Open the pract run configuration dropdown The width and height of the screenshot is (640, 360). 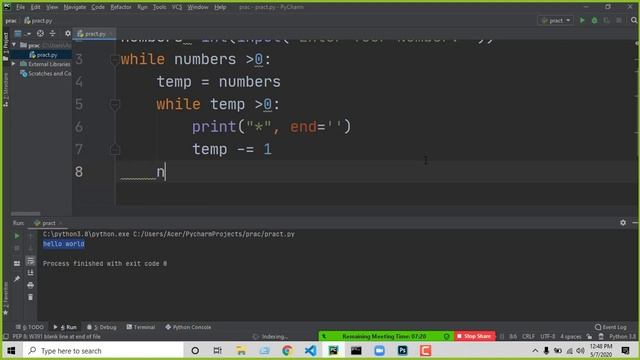pos(556,20)
